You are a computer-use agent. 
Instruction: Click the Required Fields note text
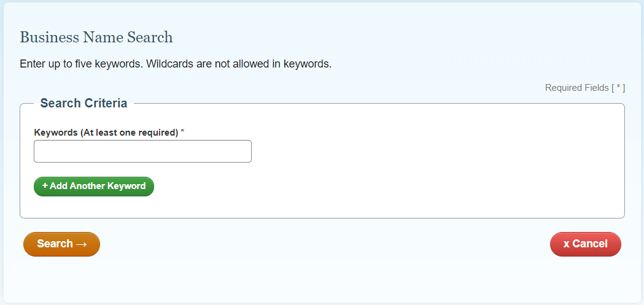click(576, 88)
